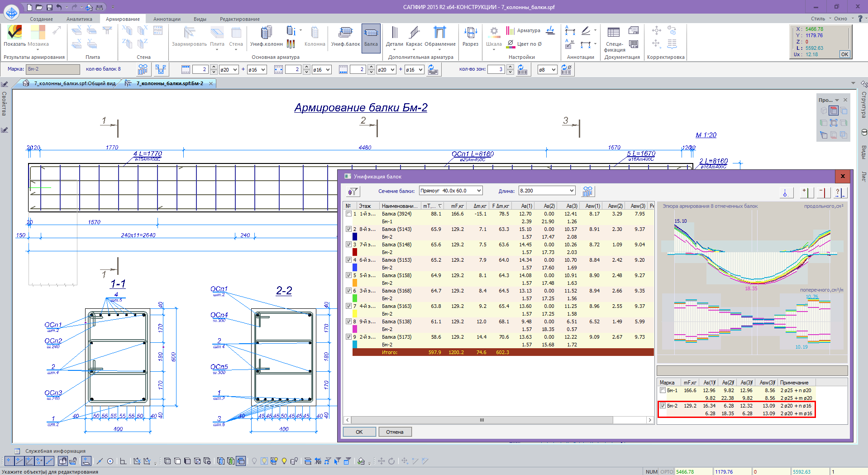Open the Длина 8.200 dropdown

pos(572,191)
